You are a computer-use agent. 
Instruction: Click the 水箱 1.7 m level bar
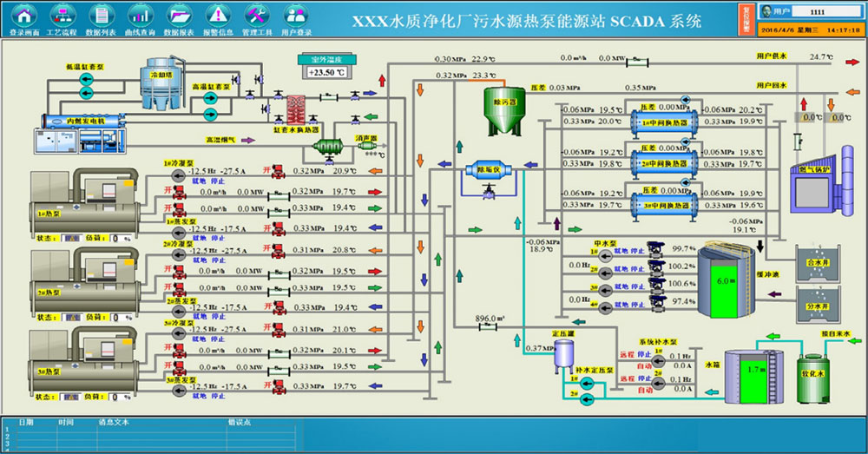pyautogui.click(x=753, y=383)
